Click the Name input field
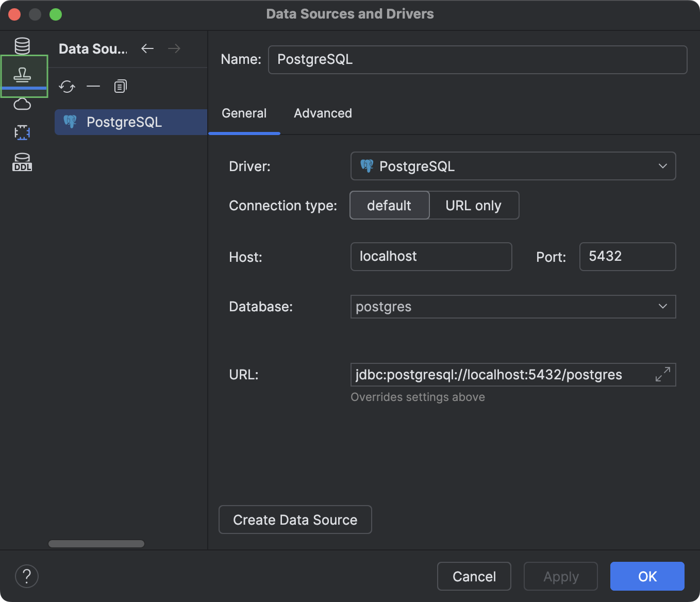Image resolution: width=700 pixels, height=602 pixels. 478,60
